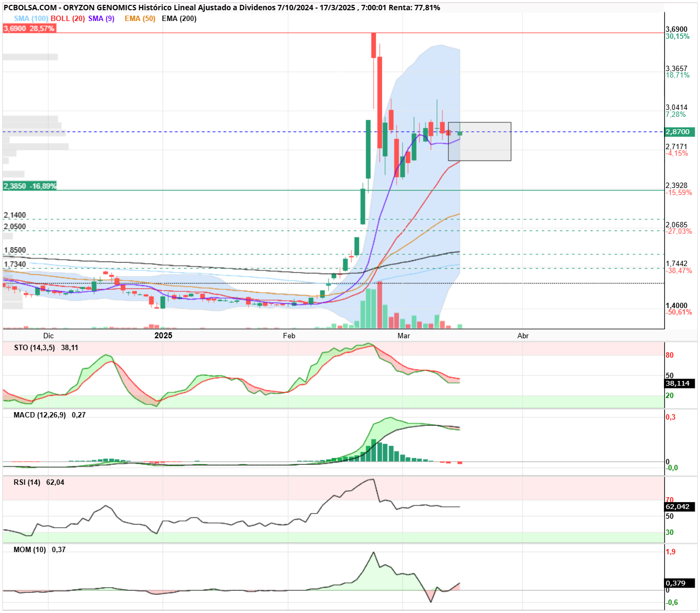Screen dimensions: 700x613
Task: Click the 2025 label on time axis
Action: pyautogui.click(x=163, y=336)
